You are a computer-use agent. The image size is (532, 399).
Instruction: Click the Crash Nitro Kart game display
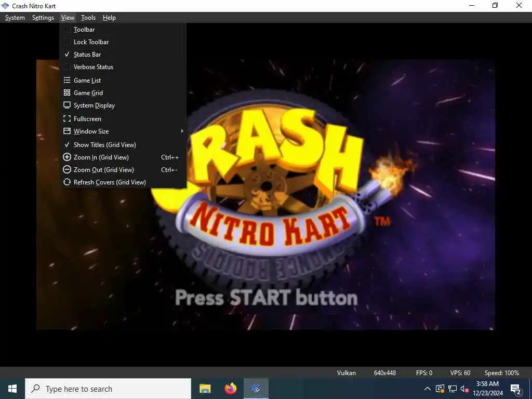(x=265, y=194)
